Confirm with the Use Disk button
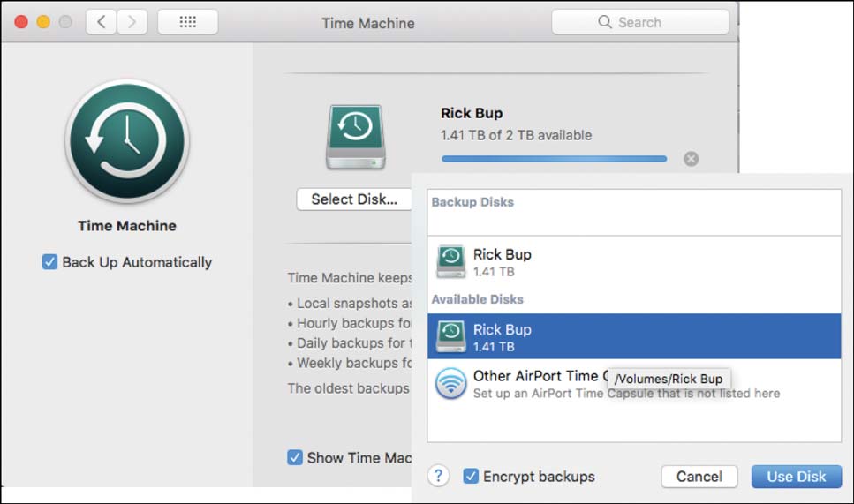Image resolution: width=854 pixels, height=504 pixels. click(797, 477)
